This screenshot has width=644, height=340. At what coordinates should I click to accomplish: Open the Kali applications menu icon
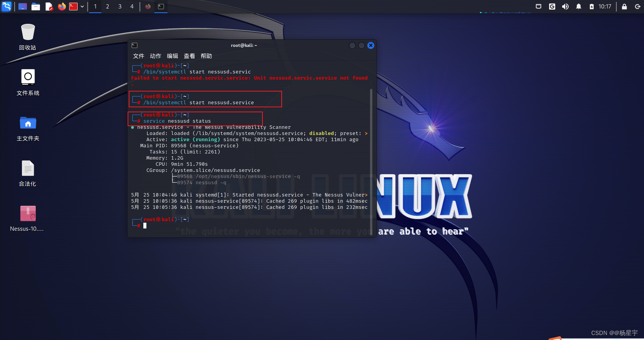pos(7,6)
